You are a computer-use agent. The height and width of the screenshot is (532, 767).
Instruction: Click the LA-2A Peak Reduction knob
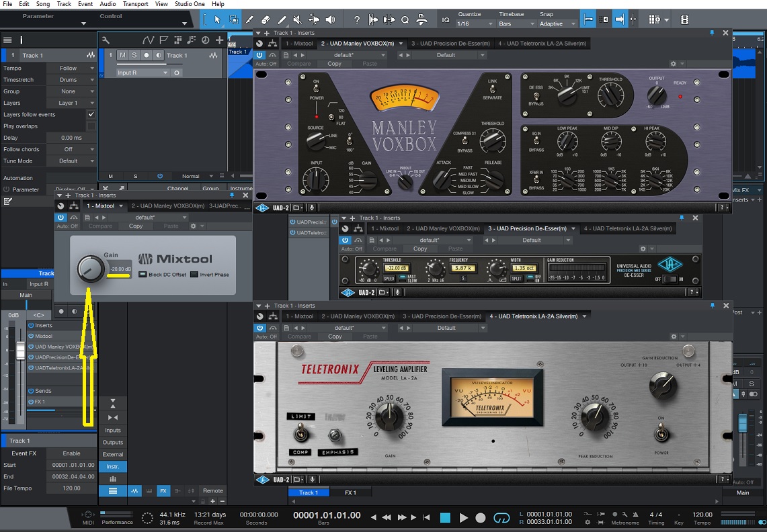tap(594, 416)
